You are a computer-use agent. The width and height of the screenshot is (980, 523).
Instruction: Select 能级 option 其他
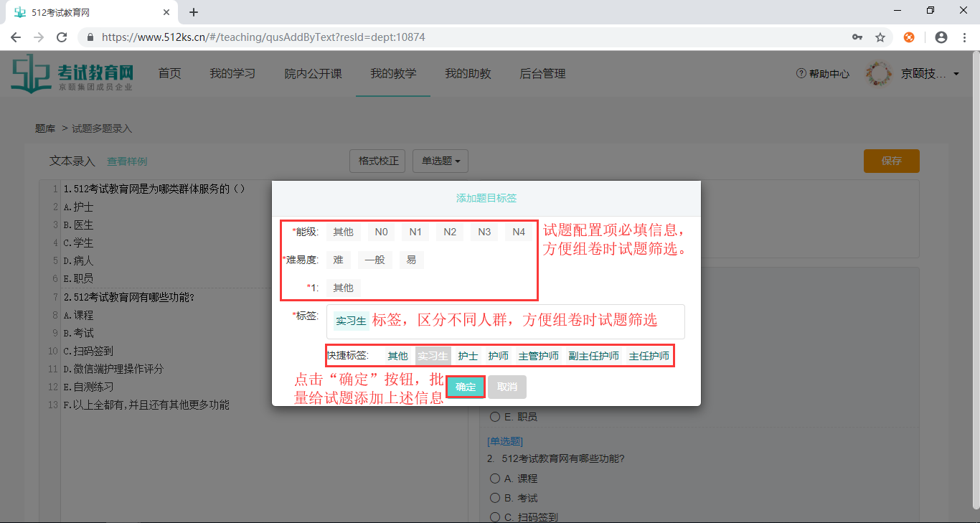(344, 232)
